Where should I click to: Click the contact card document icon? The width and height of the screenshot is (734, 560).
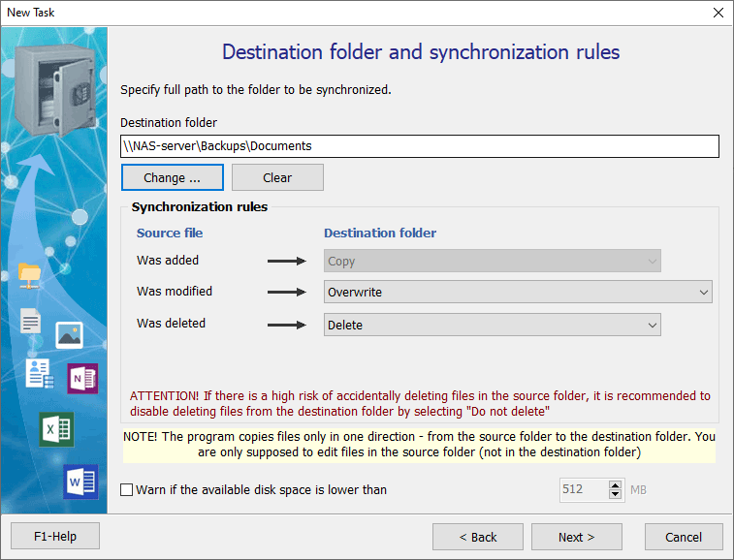(40, 374)
